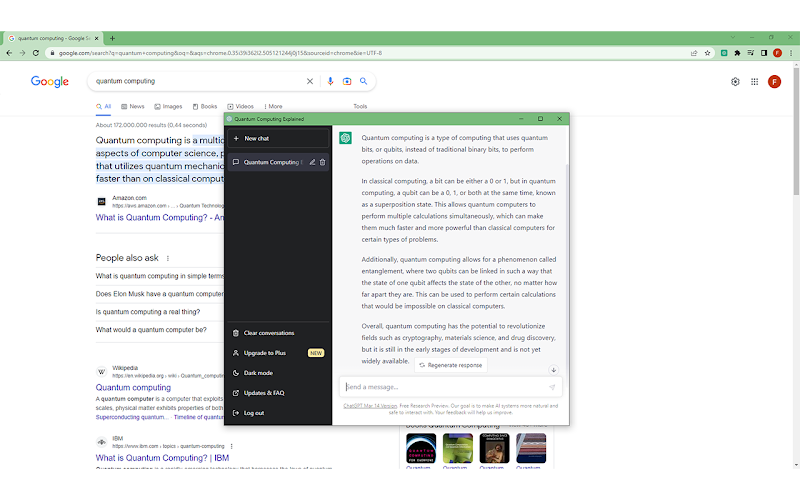Open What is Quantum Computing IBM link
The width and height of the screenshot is (800, 500).
click(x=162, y=458)
